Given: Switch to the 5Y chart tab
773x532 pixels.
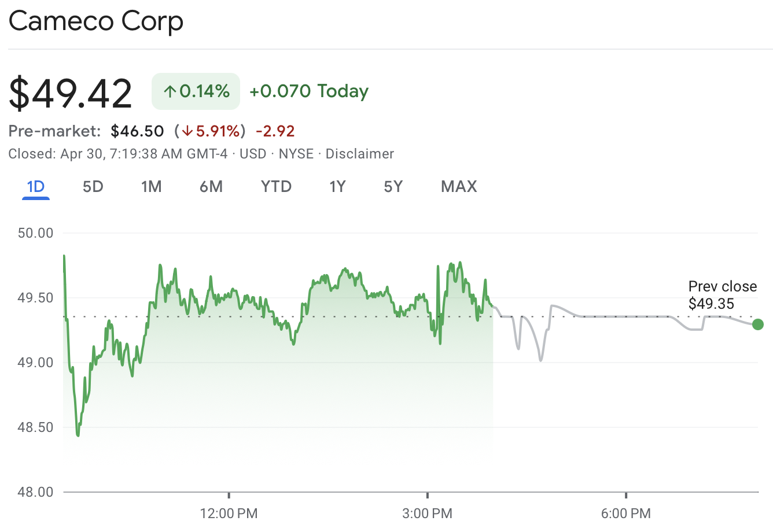Looking at the screenshot, I should pos(393,187).
